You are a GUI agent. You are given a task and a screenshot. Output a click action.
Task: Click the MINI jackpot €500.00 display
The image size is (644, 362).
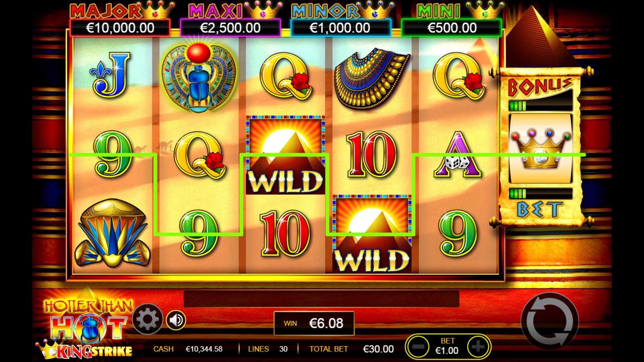(451, 28)
